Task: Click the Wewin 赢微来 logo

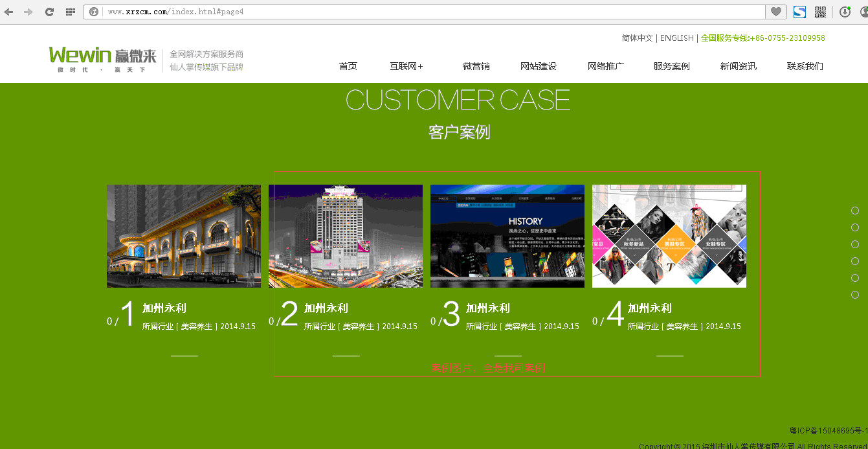Action: (102, 59)
